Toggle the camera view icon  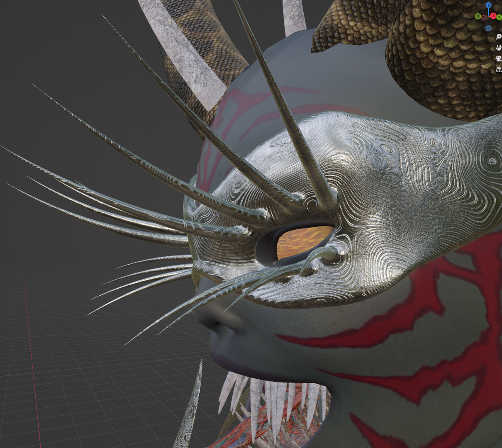[x=499, y=58]
